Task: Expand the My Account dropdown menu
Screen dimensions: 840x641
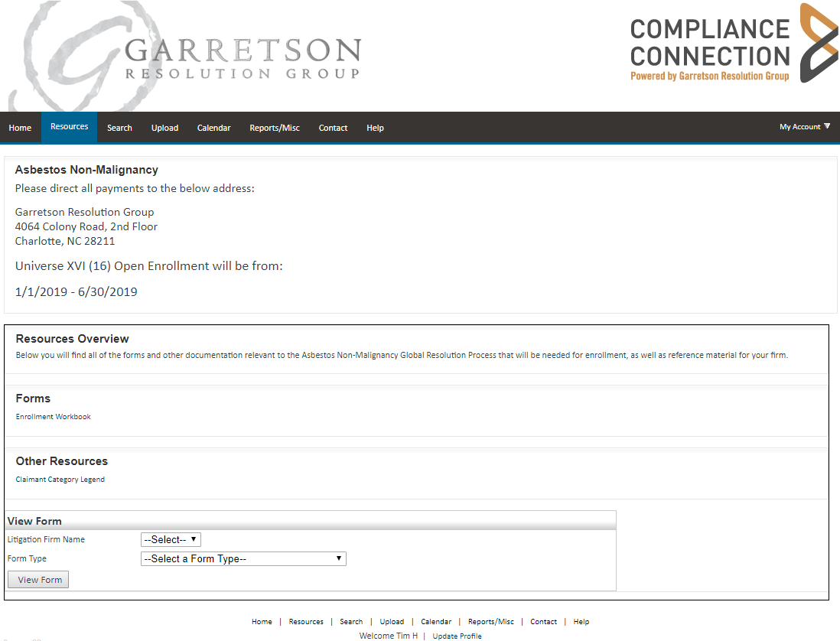Action: tap(805, 127)
